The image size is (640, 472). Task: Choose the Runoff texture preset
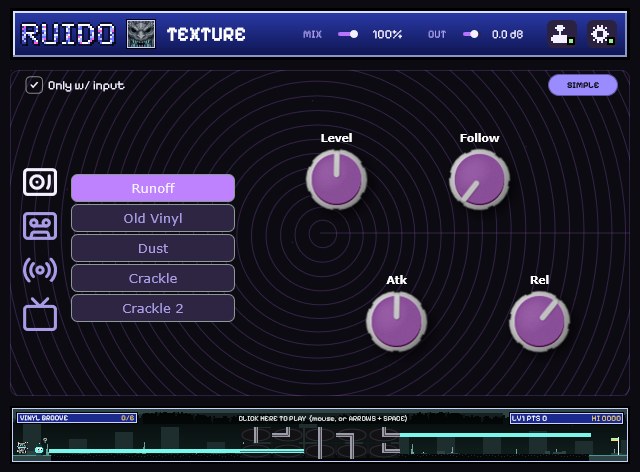(x=153, y=188)
